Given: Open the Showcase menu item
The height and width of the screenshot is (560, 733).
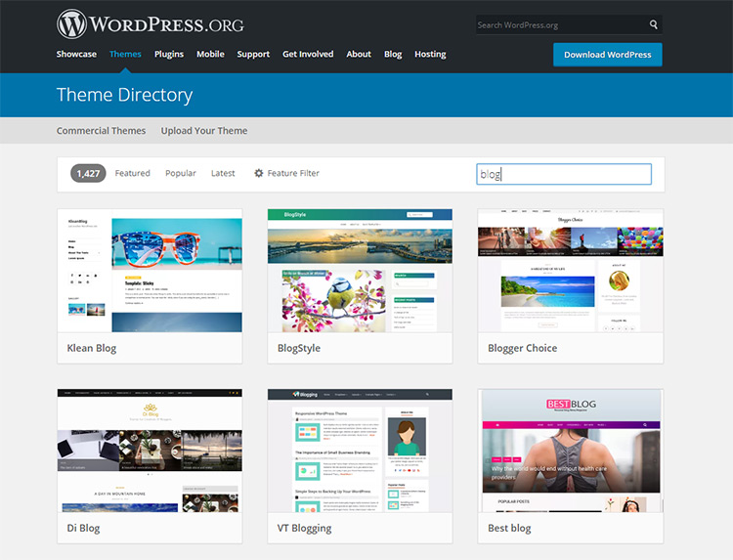Looking at the screenshot, I should [76, 54].
